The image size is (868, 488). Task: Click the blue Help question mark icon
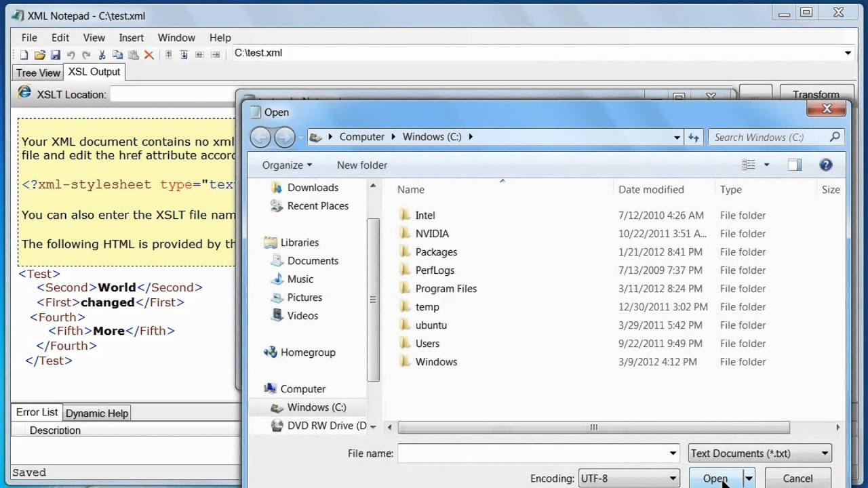pos(825,165)
